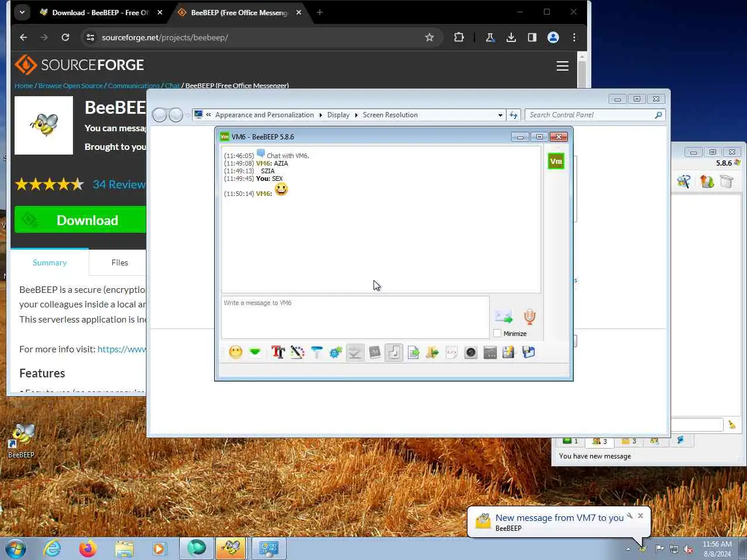Expand the double-chevron before Appearance and Personalization

(x=208, y=115)
